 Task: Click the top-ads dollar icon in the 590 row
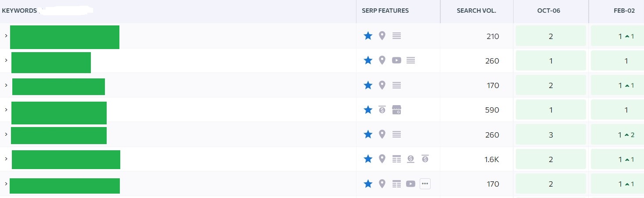[x=382, y=110]
